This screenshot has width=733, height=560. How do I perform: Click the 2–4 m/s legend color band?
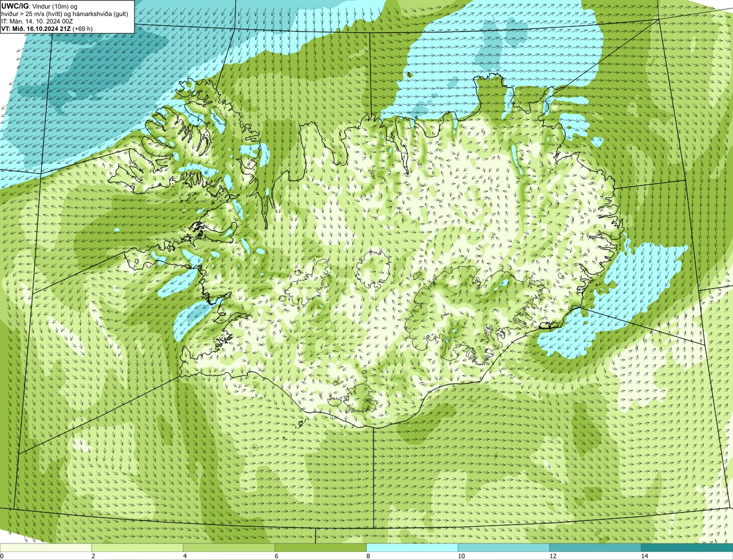pyautogui.click(x=137, y=547)
